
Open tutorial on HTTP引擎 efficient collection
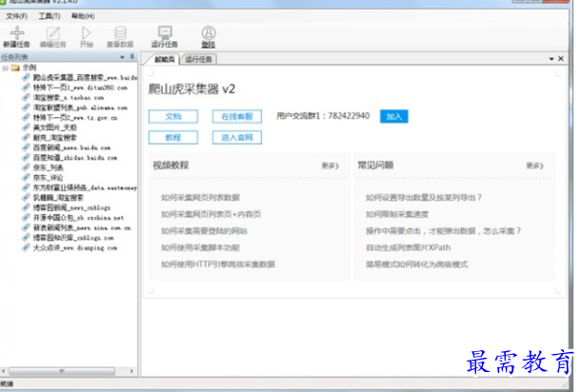[218, 265]
